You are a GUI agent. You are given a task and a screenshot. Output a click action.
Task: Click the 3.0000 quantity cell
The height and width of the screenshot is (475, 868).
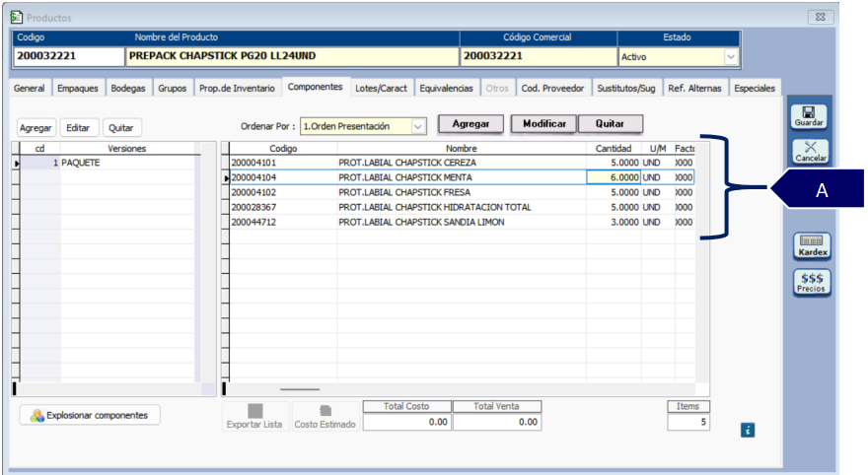(x=614, y=223)
